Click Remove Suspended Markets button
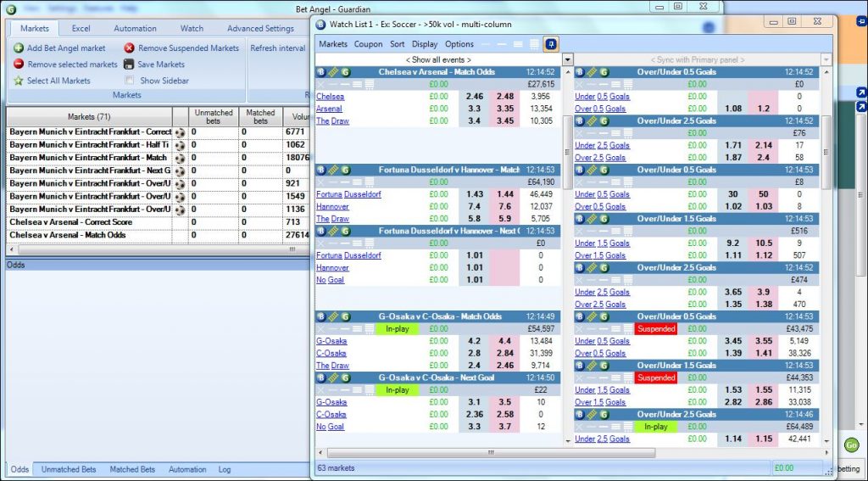Viewport: 868px width, 481px height. (x=181, y=48)
